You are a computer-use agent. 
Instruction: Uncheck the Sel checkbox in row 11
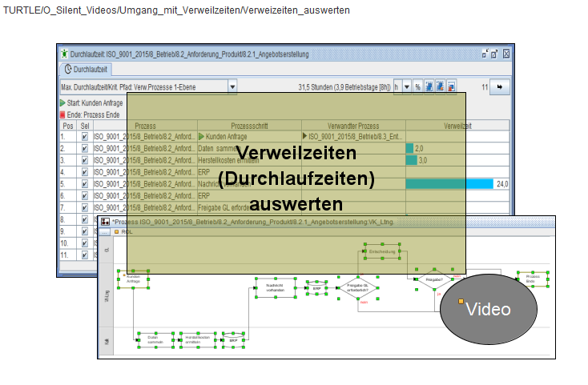[x=85, y=255]
